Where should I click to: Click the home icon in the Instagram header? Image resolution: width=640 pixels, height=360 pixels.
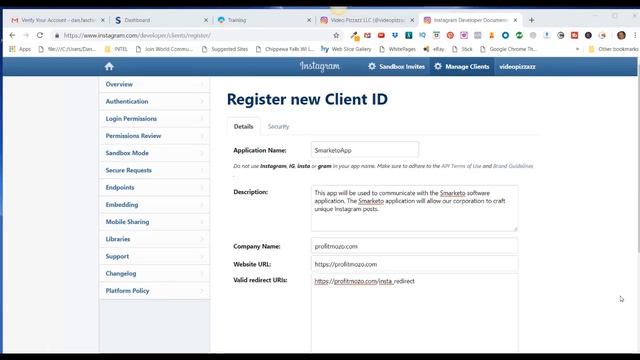(x=109, y=66)
